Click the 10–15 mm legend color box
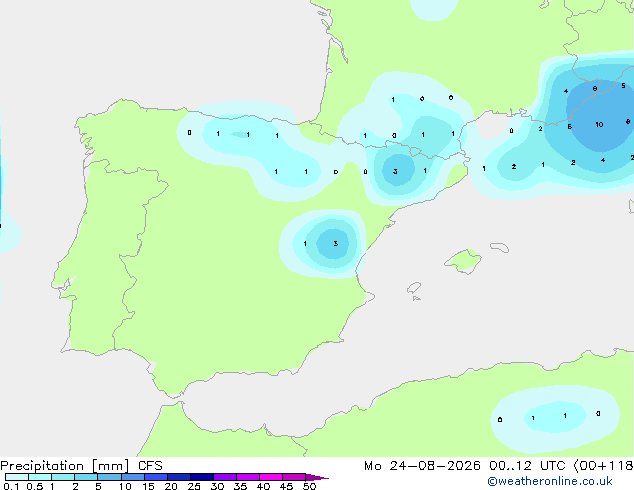Viewport: 634px width, 490px height. 133,477
